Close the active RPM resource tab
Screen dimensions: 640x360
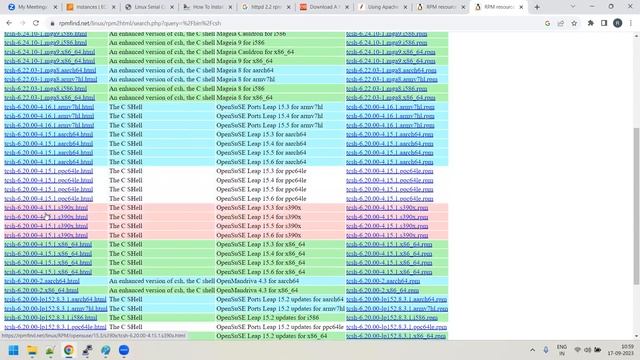click(521, 7)
